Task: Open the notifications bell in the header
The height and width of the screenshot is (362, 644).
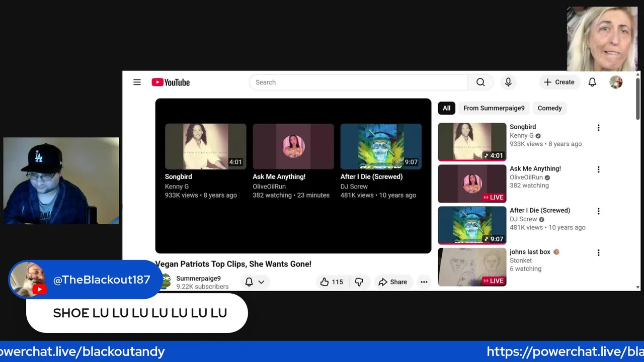Action: pos(592,82)
